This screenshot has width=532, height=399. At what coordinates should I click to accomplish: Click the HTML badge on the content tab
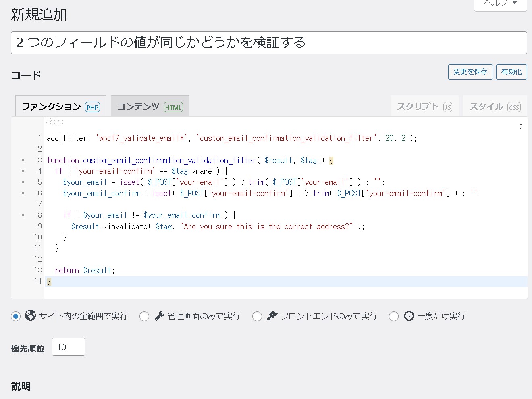tap(173, 107)
